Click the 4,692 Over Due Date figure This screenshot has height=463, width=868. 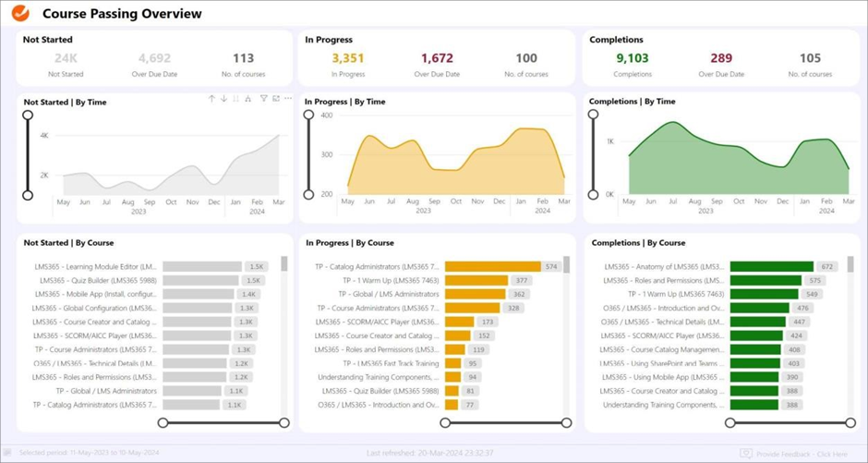click(154, 58)
